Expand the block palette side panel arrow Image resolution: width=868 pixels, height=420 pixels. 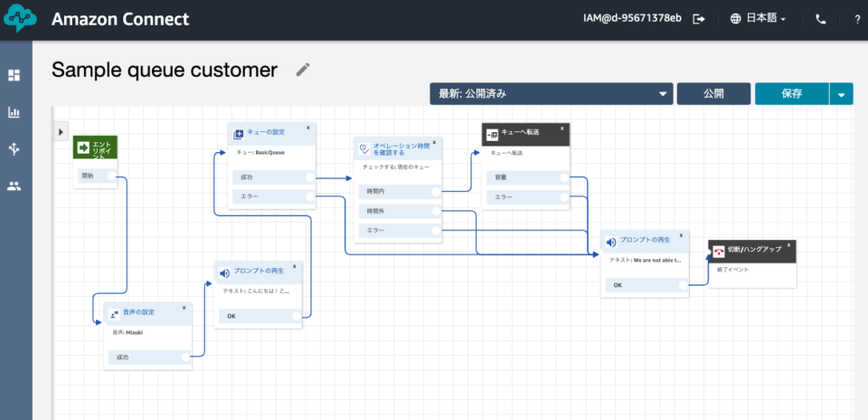tap(61, 132)
